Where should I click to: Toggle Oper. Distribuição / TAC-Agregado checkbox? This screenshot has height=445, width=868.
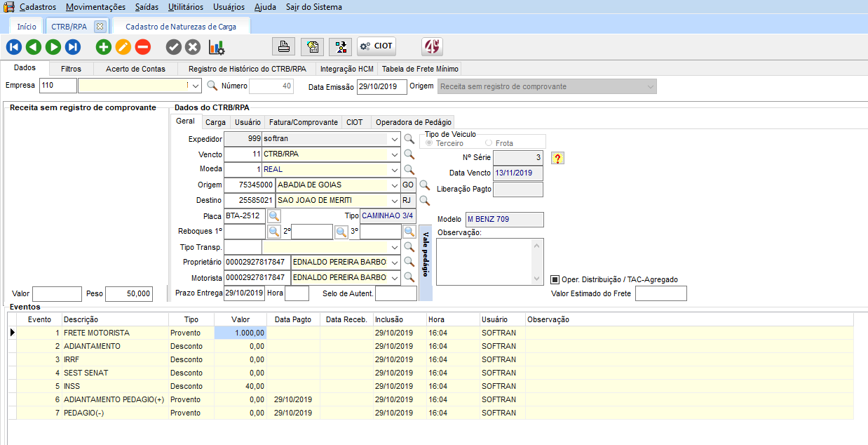[555, 279]
